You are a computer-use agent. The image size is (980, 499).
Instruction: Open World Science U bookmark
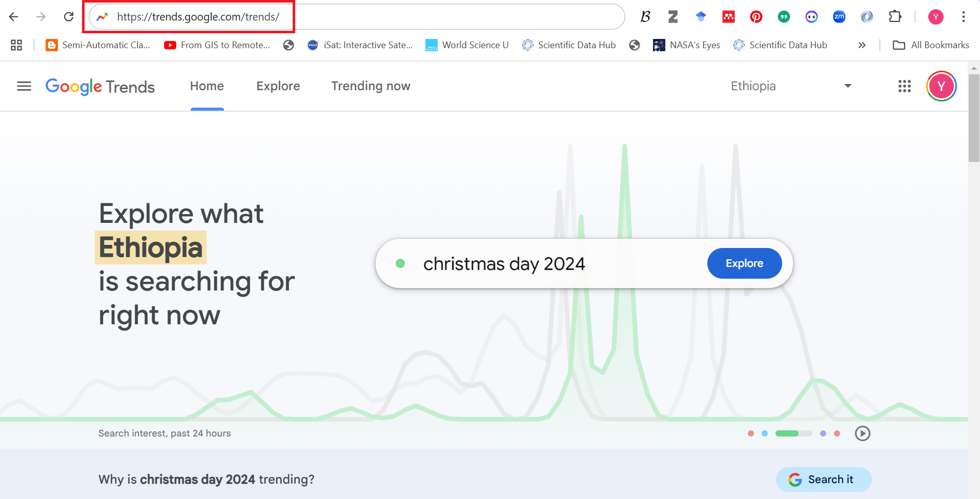click(x=467, y=45)
